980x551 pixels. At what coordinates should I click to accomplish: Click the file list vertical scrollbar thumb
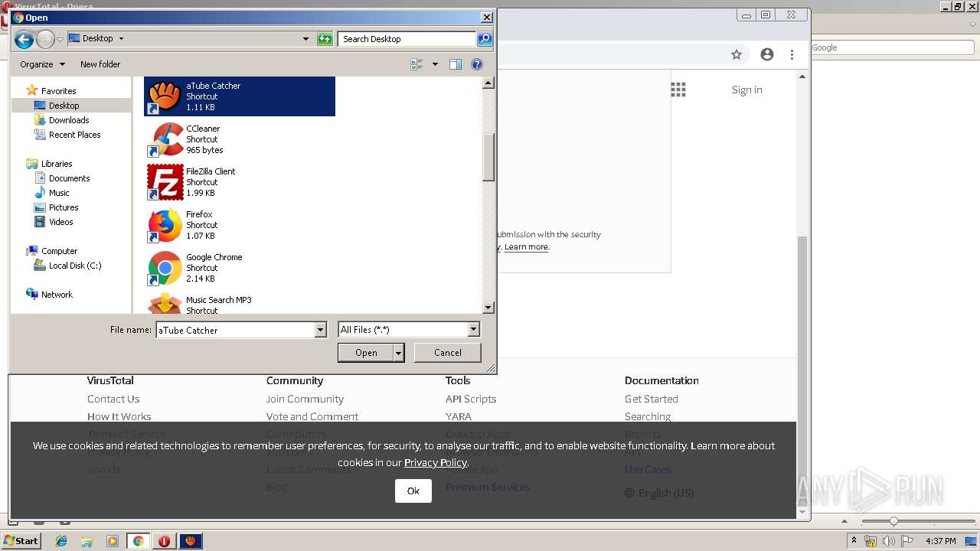(x=488, y=157)
